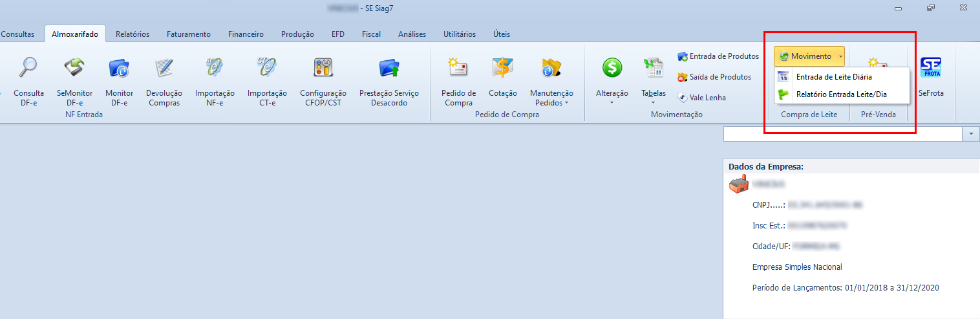This screenshot has width=980, height=319.
Task: Launch the SeFrota module
Action: pos(931,77)
